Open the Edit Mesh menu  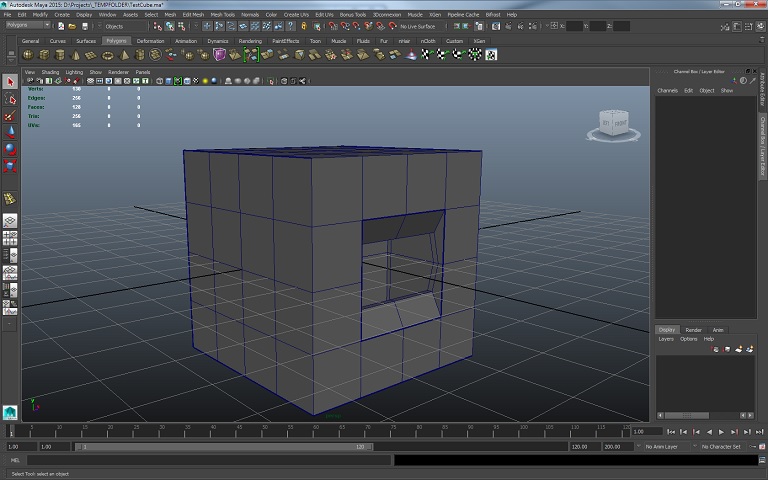click(x=193, y=15)
